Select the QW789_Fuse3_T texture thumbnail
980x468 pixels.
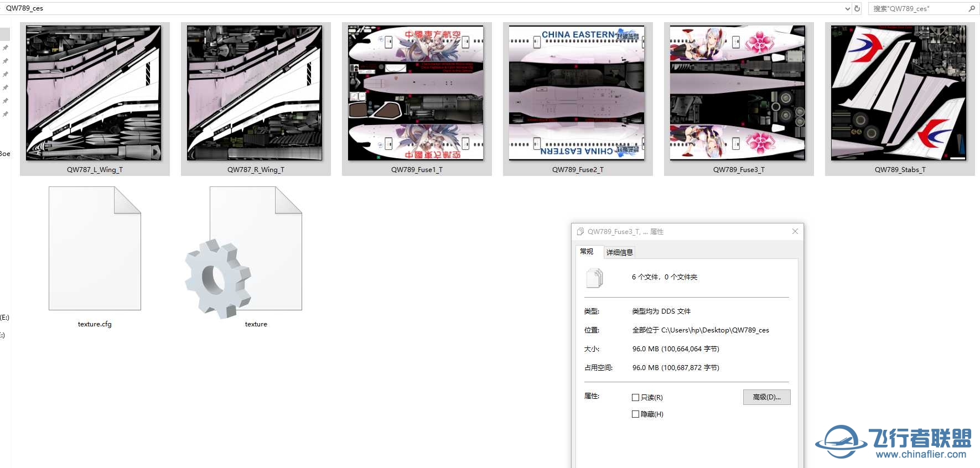(738, 93)
